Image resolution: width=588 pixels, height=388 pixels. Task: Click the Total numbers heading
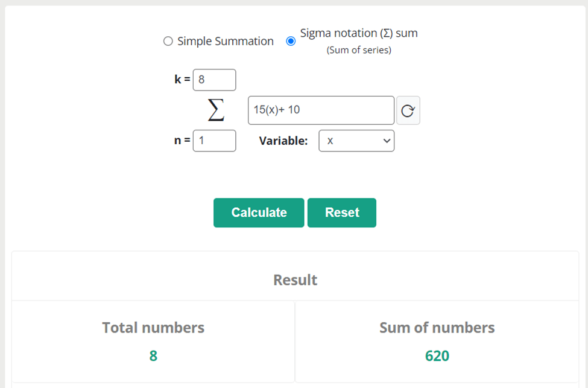click(153, 328)
